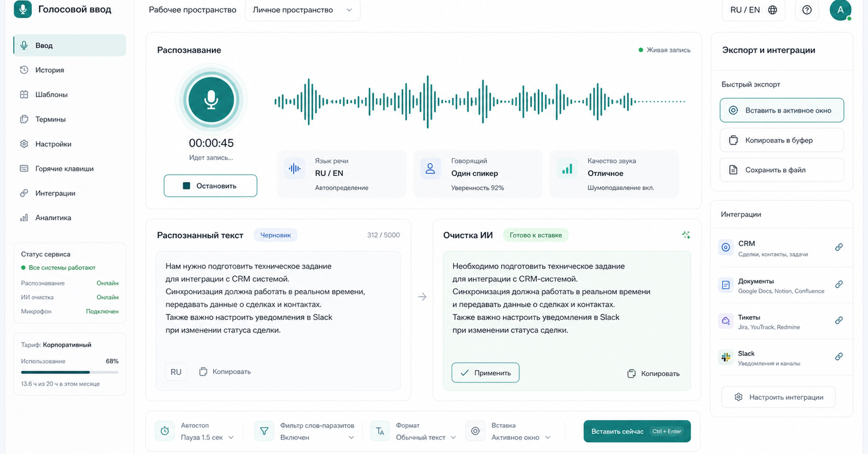
Task: Click the Черновик badge
Action: (276, 235)
